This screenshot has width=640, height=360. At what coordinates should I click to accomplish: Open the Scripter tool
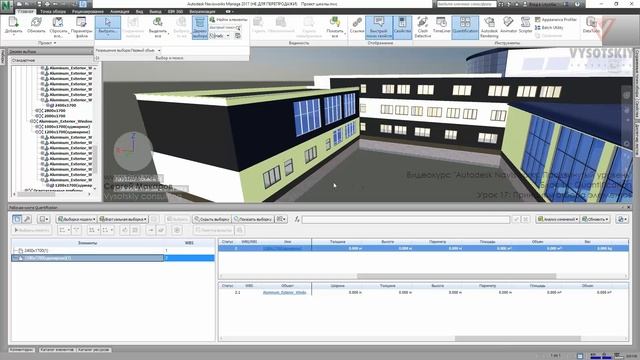pyautogui.click(x=525, y=25)
